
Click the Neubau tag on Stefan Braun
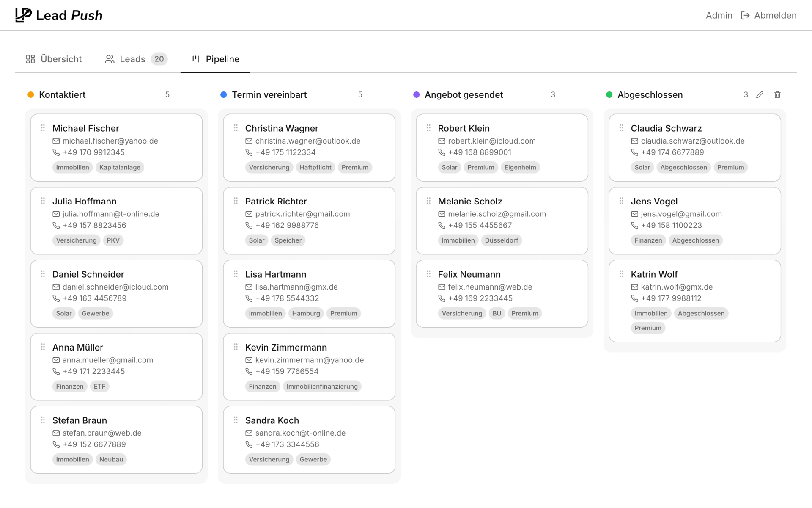111,460
